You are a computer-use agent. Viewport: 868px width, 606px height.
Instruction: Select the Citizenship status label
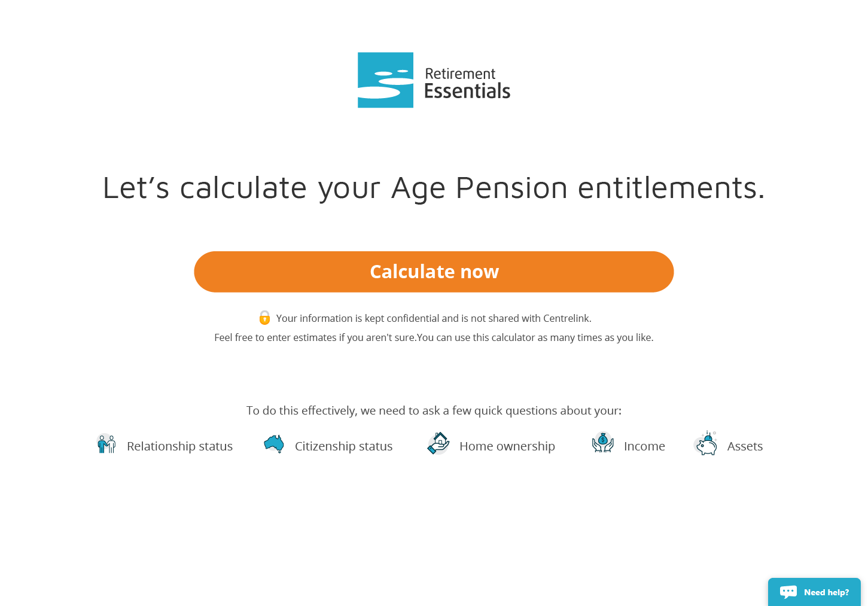[343, 446]
